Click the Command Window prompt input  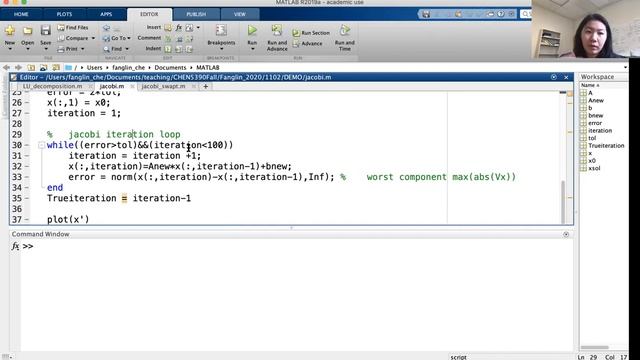(302, 247)
